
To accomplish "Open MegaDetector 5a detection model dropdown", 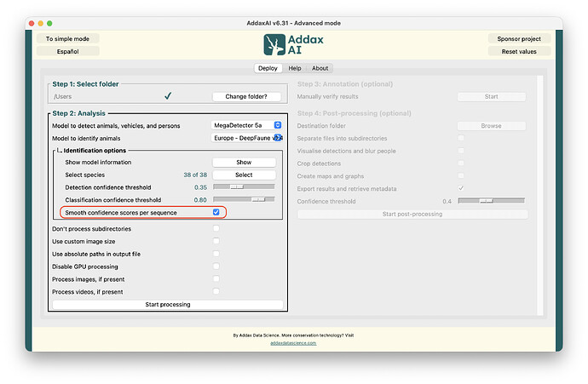I will [x=247, y=125].
